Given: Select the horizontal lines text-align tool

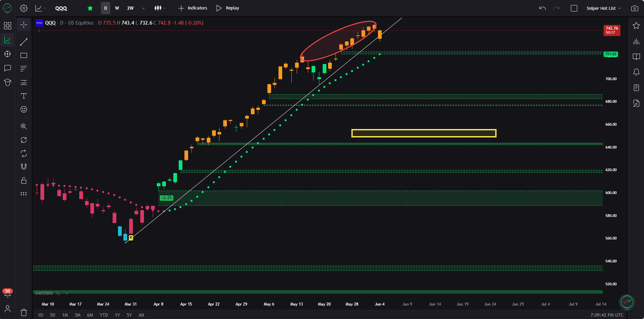Looking at the screenshot, I should point(24,69).
